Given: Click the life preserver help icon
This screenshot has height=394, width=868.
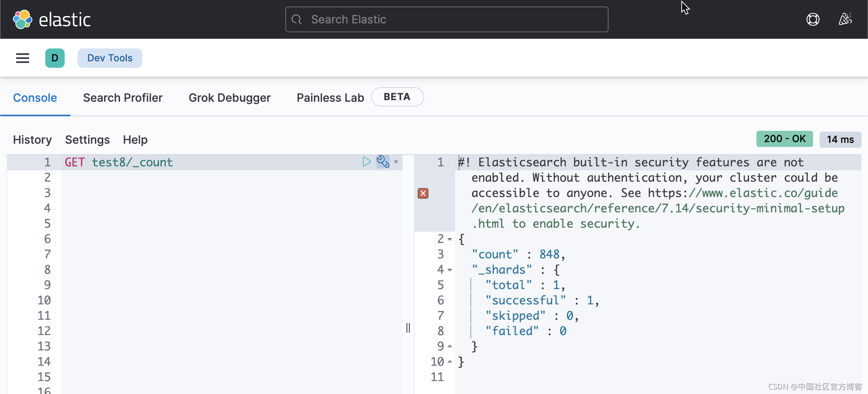Looking at the screenshot, I should (x=813, y=19).
